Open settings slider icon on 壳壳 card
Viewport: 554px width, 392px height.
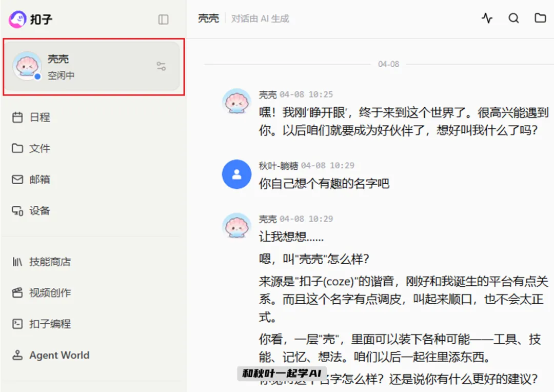pyautogui.click(x=161, y=66)
